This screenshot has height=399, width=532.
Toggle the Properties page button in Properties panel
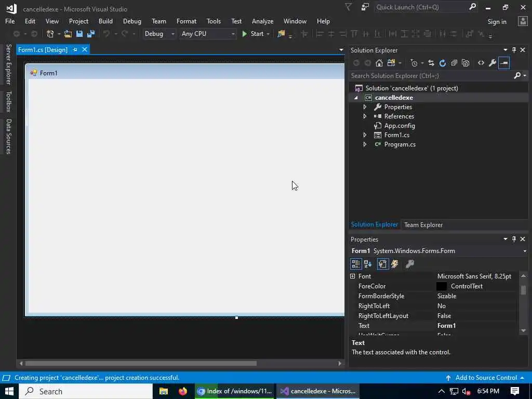pos(383,264)
